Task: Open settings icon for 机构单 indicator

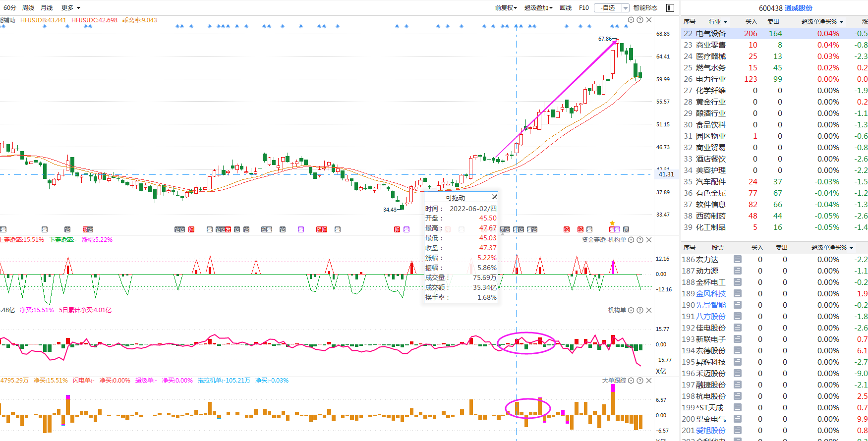Action: tap(631, 310)
